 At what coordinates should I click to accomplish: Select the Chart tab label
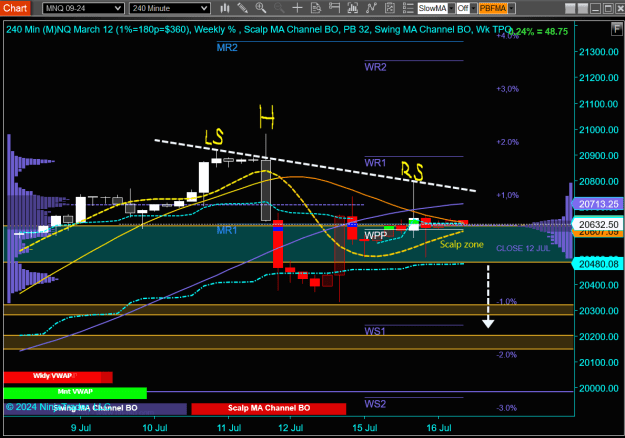(15, 8)
